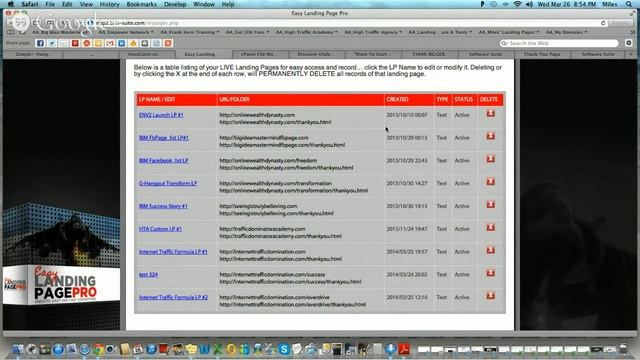This screenshot has width=640, height=360.
Task: Expand the AA_My Domains bookmarks folder
Action: click(x=567, y=32)
